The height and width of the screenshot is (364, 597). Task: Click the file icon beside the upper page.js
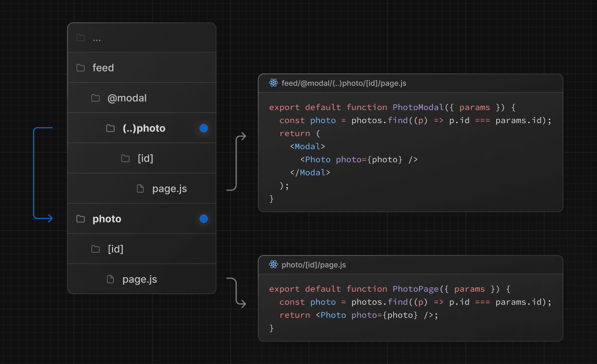tap(140, 188)
